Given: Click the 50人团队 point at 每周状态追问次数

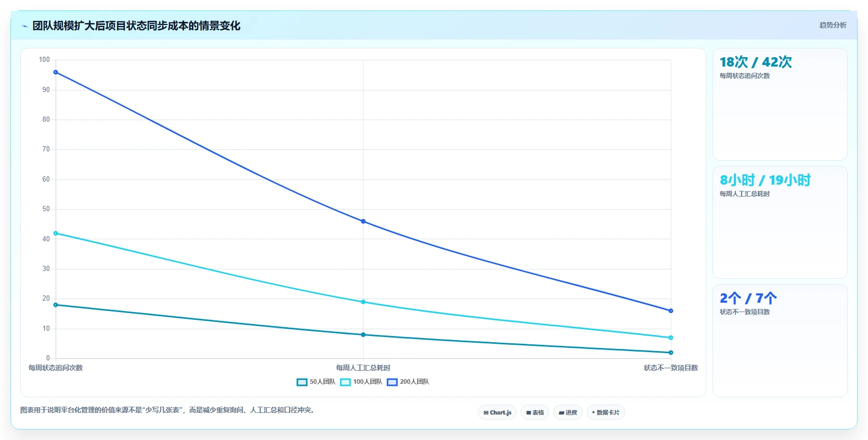Looking at the screenshot, I should [56, 305].
